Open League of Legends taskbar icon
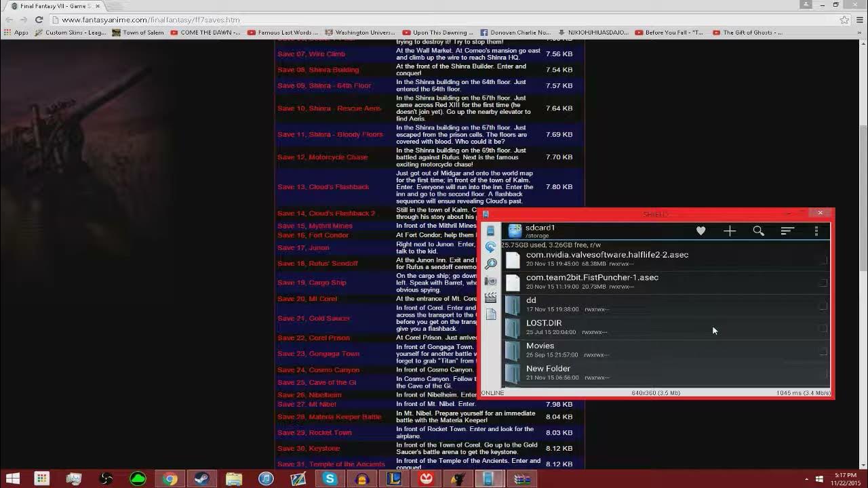868x488 pixels. [394, 479]
